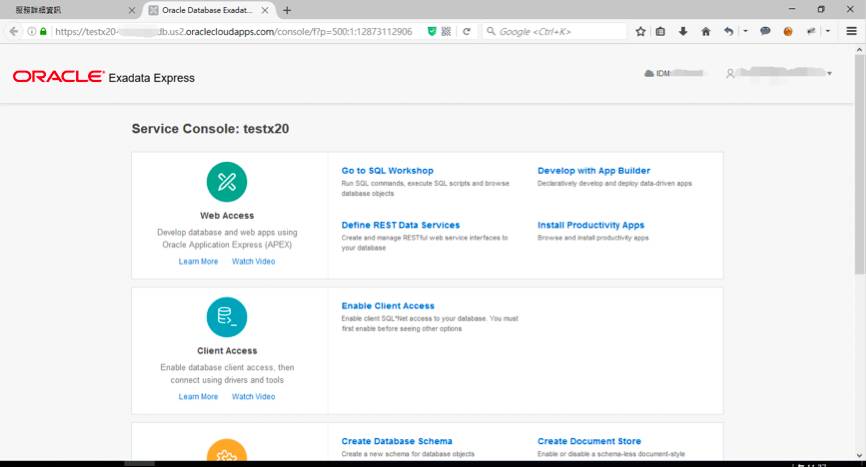Viewport: 866px width, 467px height.
Task: Open the bookmarks library clipboard icon
Action: click(x=661, y=31)
